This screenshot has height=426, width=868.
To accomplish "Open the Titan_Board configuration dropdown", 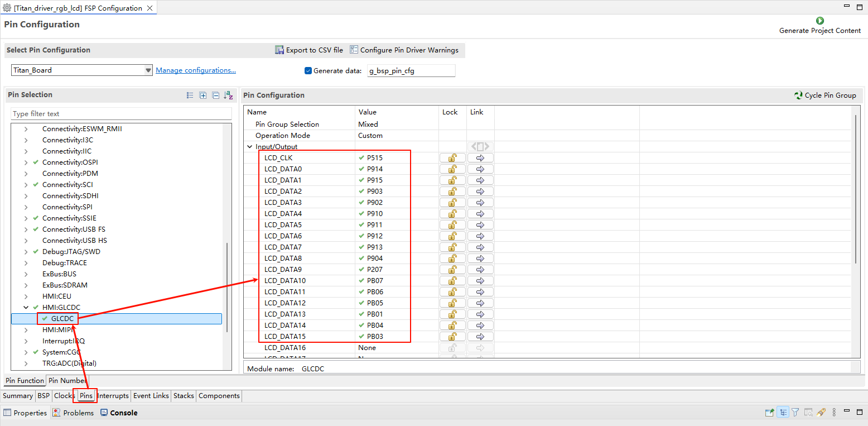I will pos(148,70).
